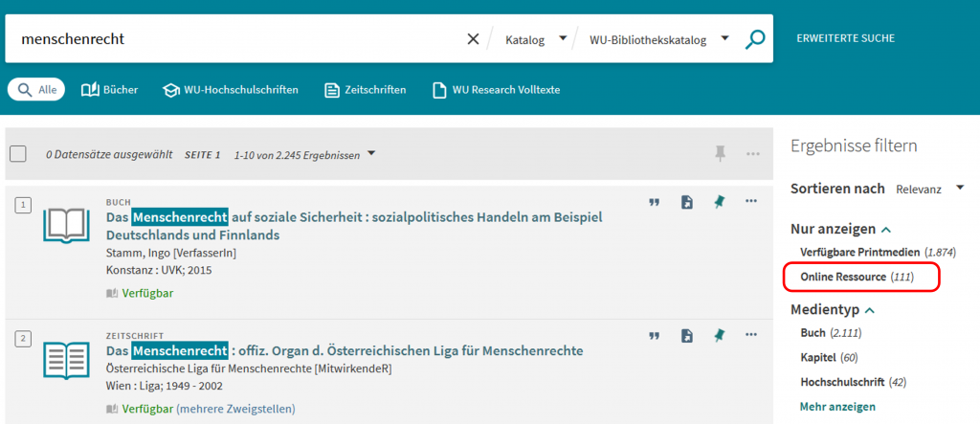Click the header pin favorites icon
The width and height of the screenshot is (980, 424).
click(x=721, y=153)
